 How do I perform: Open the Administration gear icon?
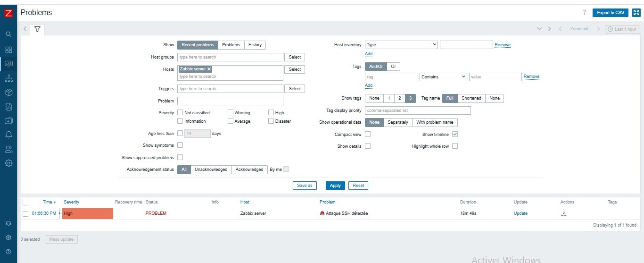pyautogui.click(x=8, y=163)
